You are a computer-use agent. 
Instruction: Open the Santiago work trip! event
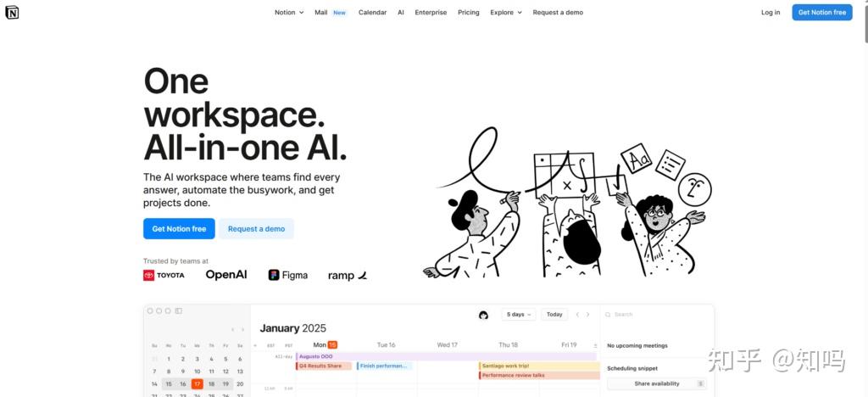[x=539, y=366]
